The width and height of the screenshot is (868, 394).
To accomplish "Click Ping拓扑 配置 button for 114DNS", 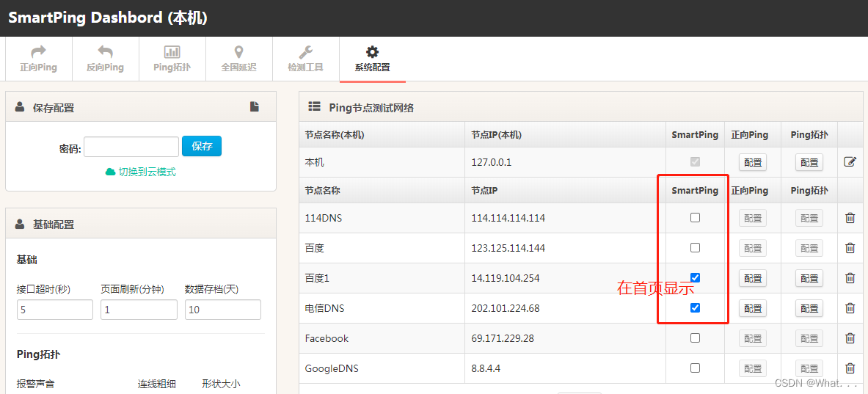I will coord(809,218).
